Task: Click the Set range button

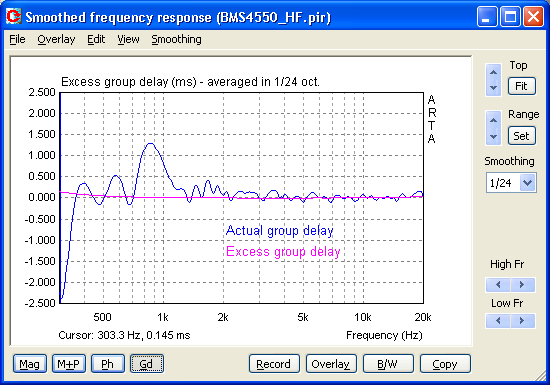Action: point(522,136)
